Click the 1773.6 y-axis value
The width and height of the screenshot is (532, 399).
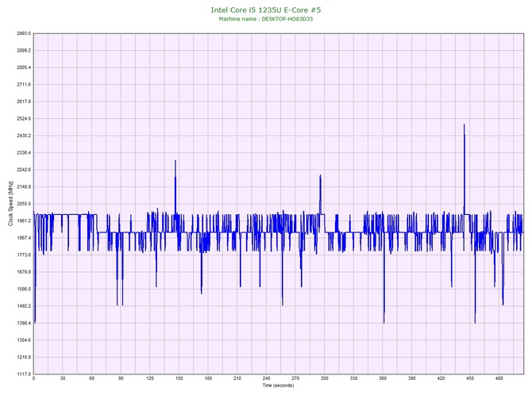point(24,255)
